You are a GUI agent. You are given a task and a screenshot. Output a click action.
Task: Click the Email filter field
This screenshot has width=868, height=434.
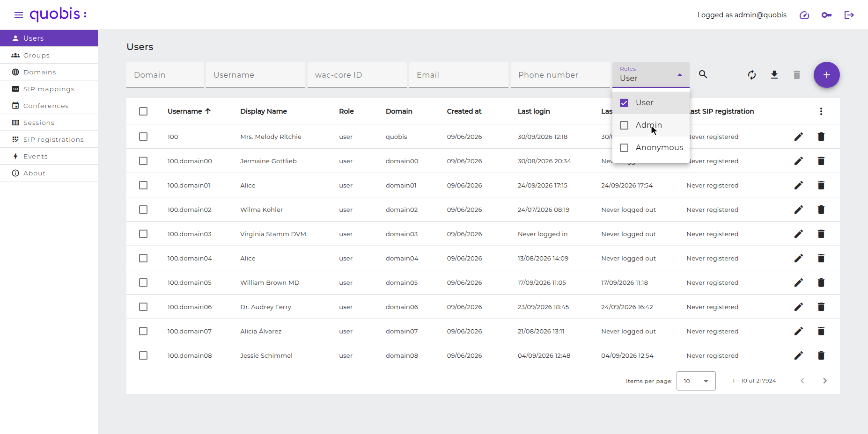click(459, 75)
